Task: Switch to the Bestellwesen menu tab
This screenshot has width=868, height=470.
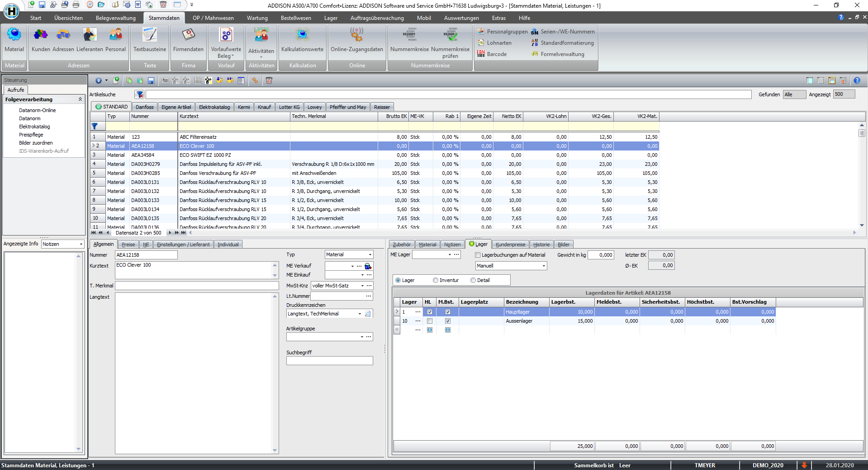Action: point(296,18)
